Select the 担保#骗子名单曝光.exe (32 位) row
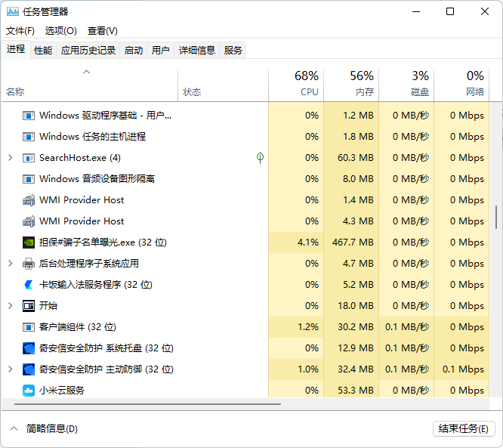This screenshot has width=503, height=448. pos(245,243)
